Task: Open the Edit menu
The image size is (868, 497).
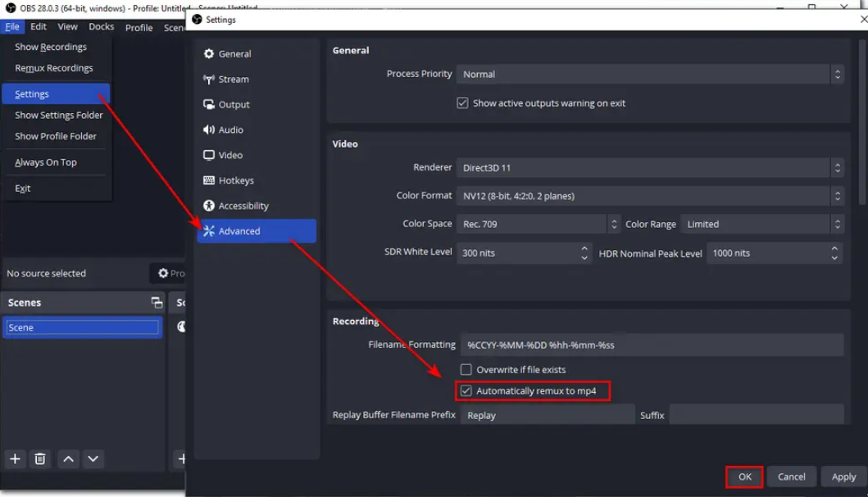Action: click(39, 26)
